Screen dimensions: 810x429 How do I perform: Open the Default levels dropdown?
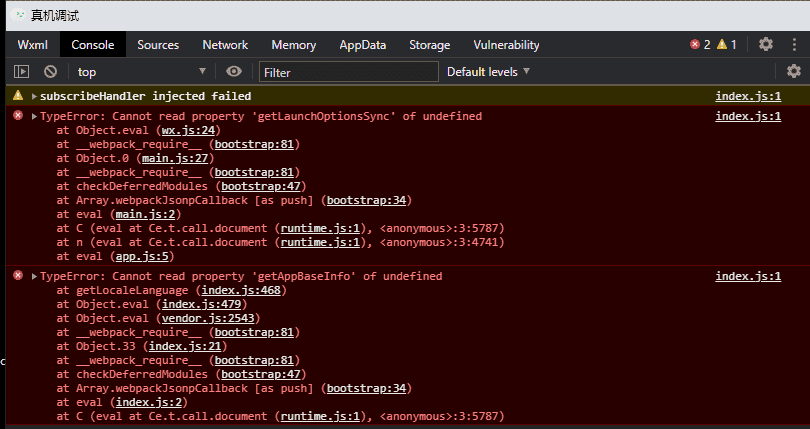488,72
